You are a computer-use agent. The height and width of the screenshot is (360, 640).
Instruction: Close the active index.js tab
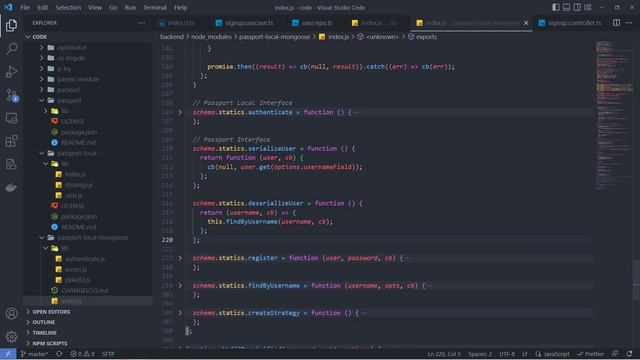(526, 23)
